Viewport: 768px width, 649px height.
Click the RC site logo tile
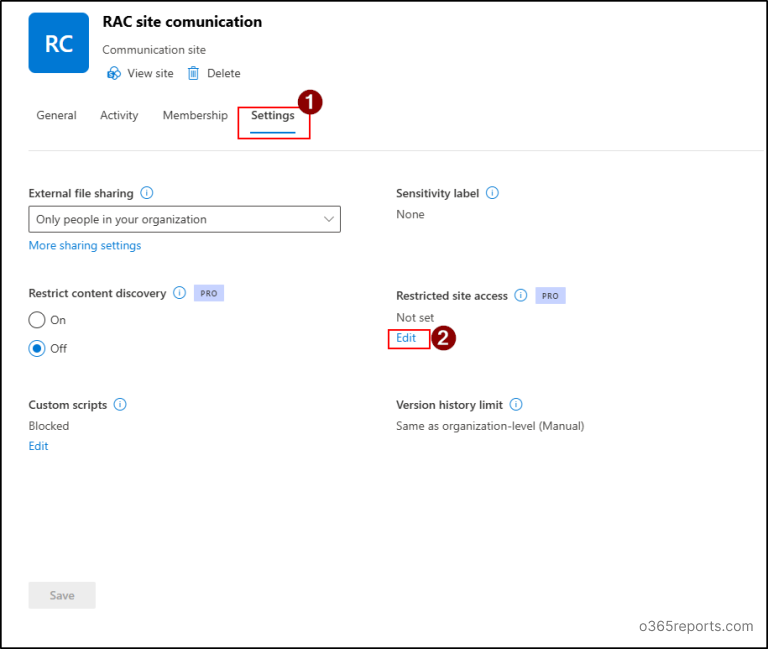pos(59,43)
